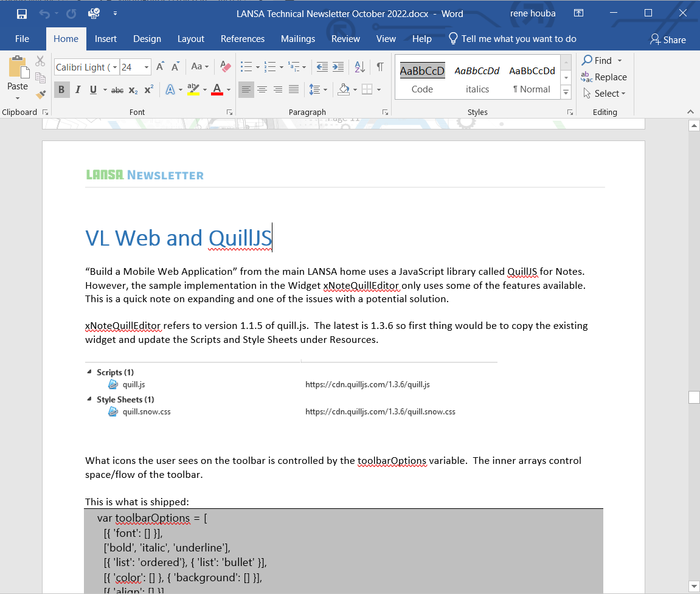Decrease paragraph indent
This screenshot has height=594, width=700.
point(322,67)
